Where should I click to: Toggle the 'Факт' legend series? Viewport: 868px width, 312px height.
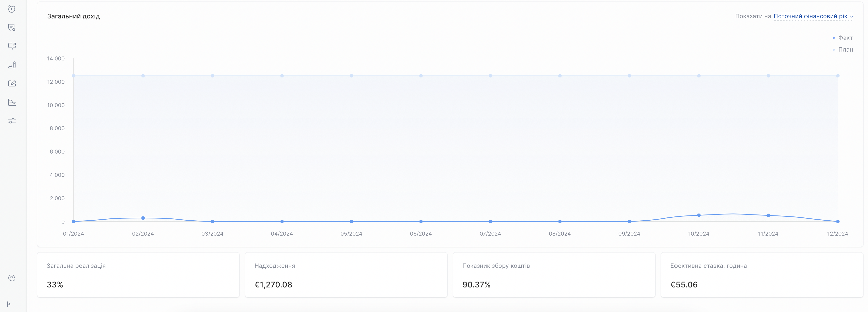(842, 38)
